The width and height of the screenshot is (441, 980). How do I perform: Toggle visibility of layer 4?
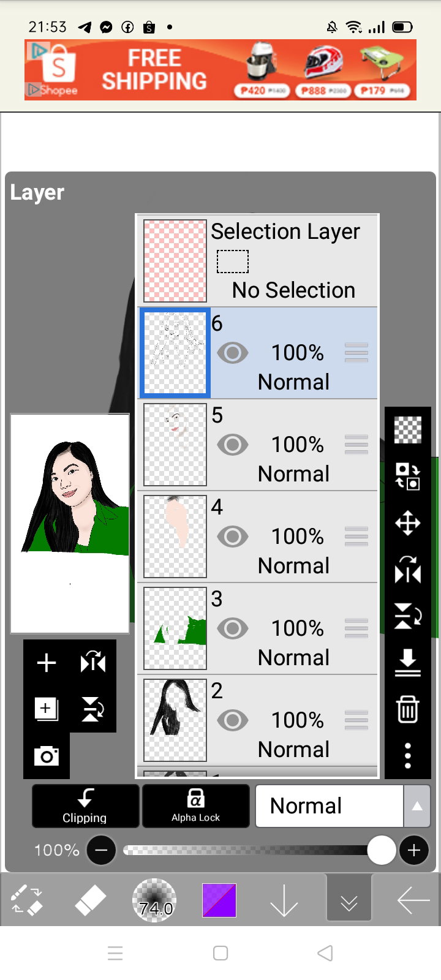pos(233,537)
